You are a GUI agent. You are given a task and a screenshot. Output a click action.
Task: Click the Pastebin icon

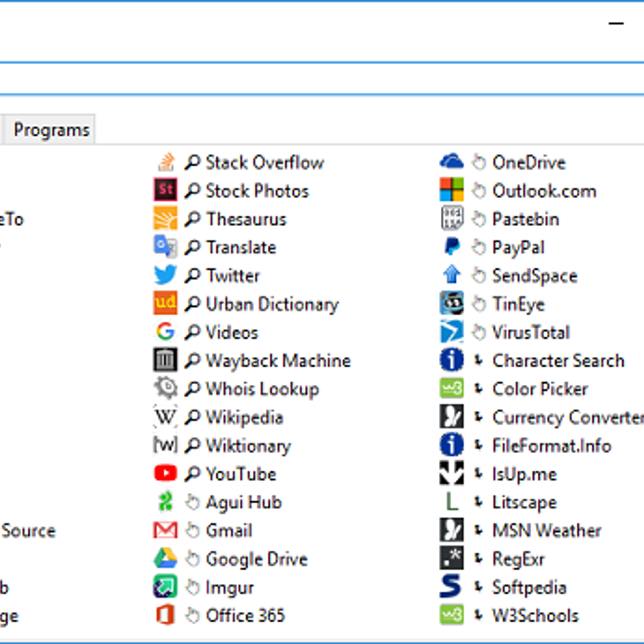(452, 219)
